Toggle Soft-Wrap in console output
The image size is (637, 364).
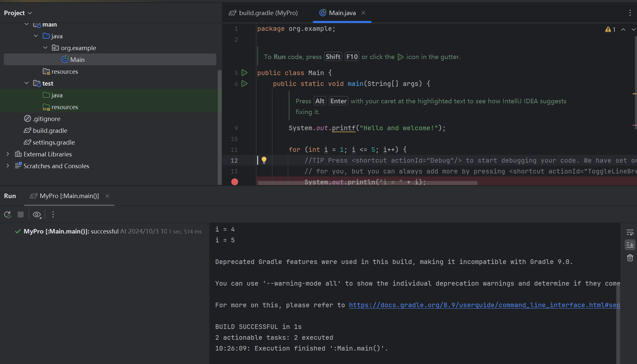[630, 233]
